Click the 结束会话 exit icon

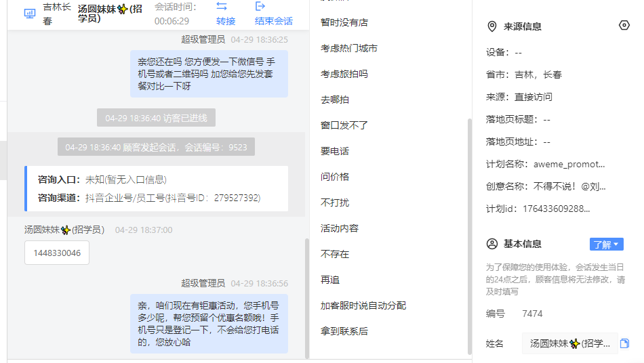(x=260, y=6)
